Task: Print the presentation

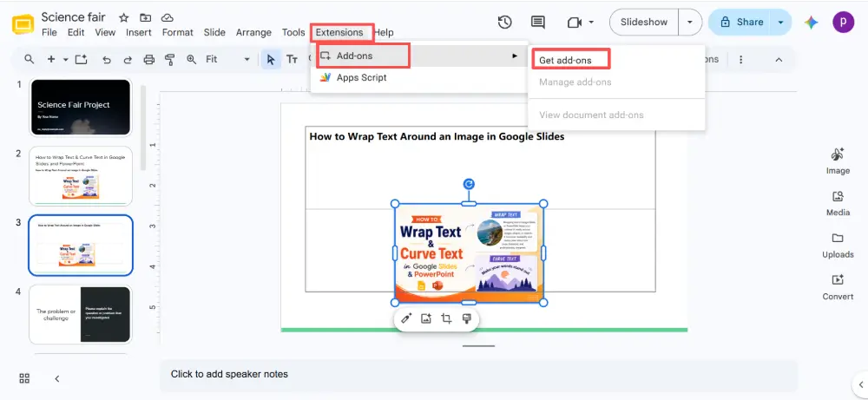Action: [x=149, y=60]
